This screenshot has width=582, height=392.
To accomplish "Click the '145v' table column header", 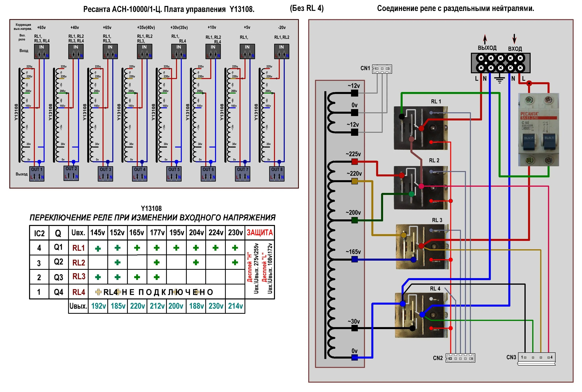I will tap(98, 233).
